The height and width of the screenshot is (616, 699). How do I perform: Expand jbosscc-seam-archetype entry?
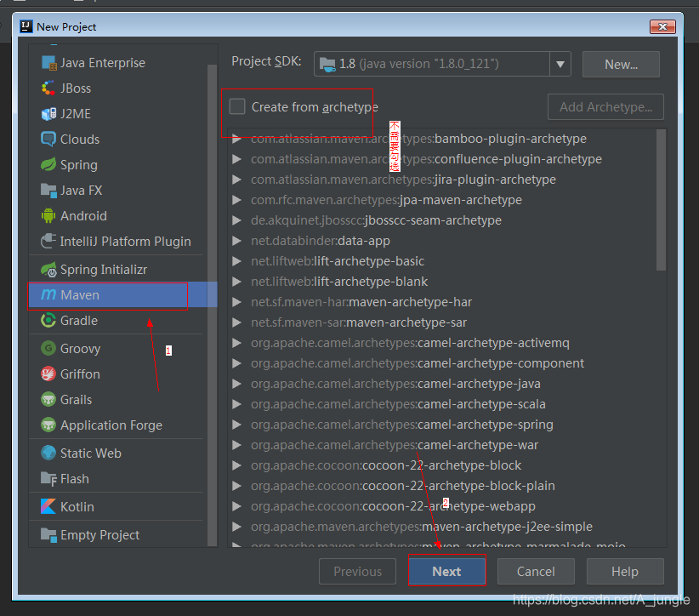tap(236, 220)
